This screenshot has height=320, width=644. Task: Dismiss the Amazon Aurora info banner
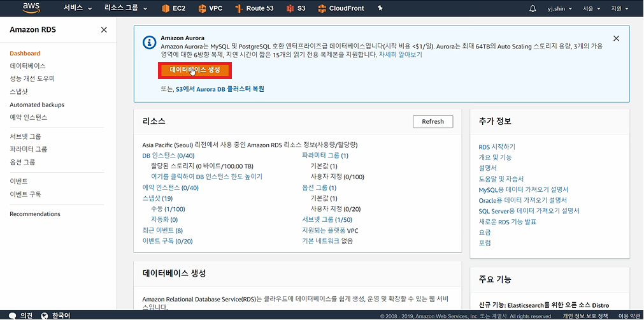[x=616, y=38]
